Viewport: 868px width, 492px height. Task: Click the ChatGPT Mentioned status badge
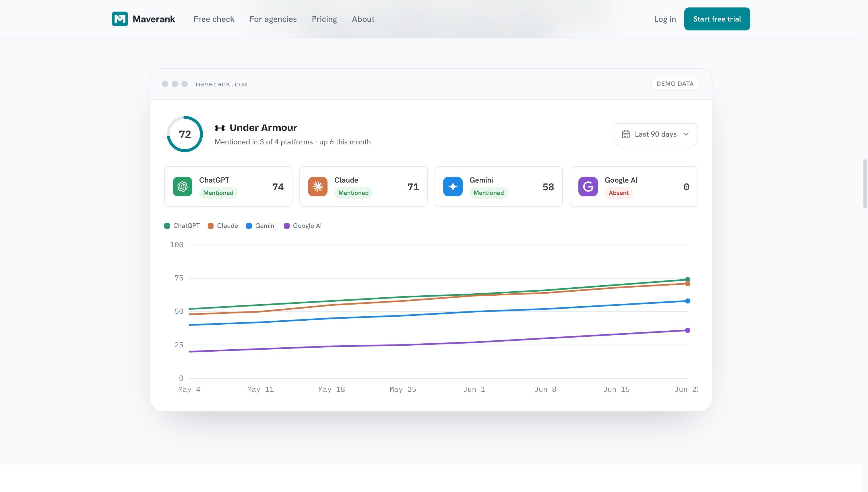tap(218, 193)
